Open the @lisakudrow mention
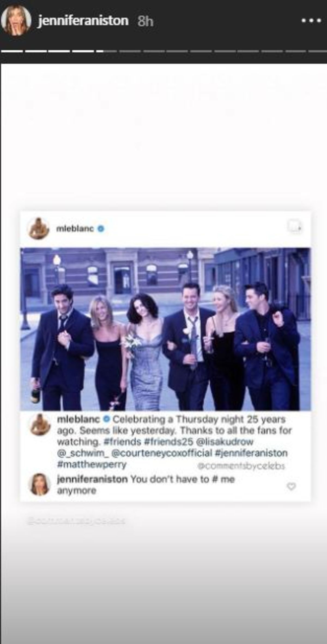 [x=225, y=442]
